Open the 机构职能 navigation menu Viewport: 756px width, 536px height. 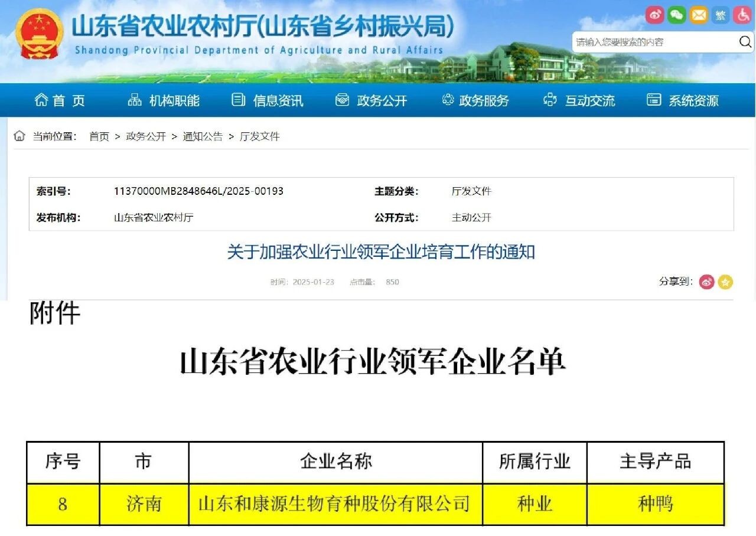coord(164,101)
